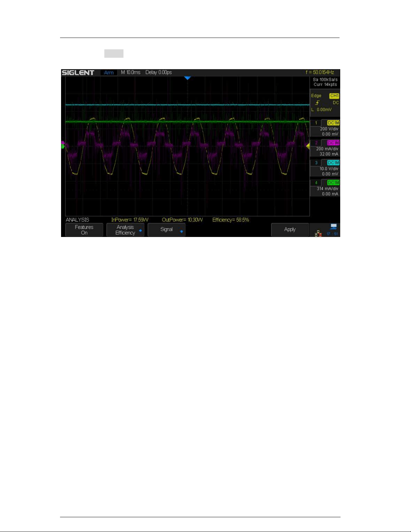Click the trigger level L 0.00mV value
The width and height of the screenshot is (411, 532).
(x=321, y=110)
